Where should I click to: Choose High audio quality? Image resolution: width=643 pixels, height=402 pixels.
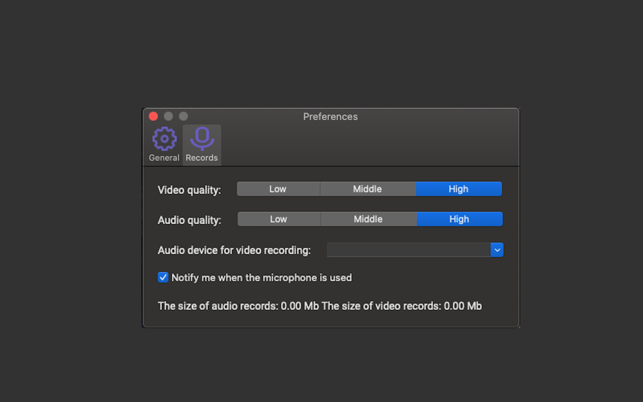(459, 219)
